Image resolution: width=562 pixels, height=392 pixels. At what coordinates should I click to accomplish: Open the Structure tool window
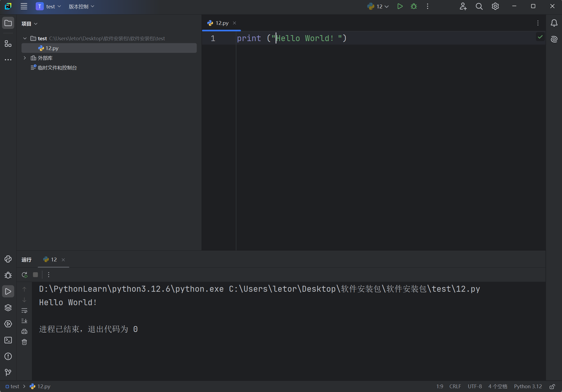[8, 44]
